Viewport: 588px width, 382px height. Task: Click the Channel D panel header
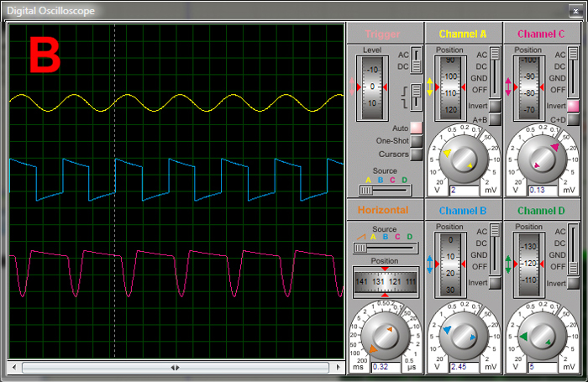coord(542,210)
